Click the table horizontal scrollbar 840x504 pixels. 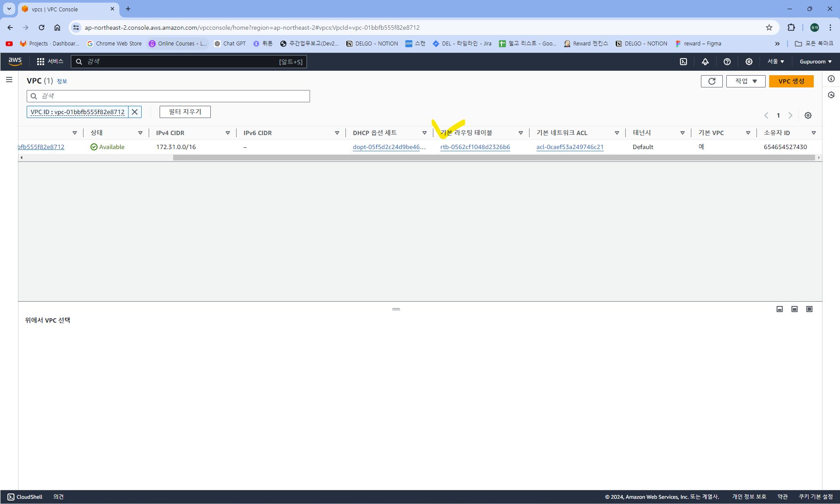click(x=493, y=158)
